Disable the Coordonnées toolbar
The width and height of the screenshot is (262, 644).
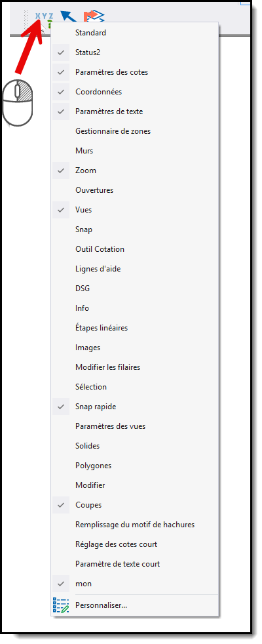[136, 92]
